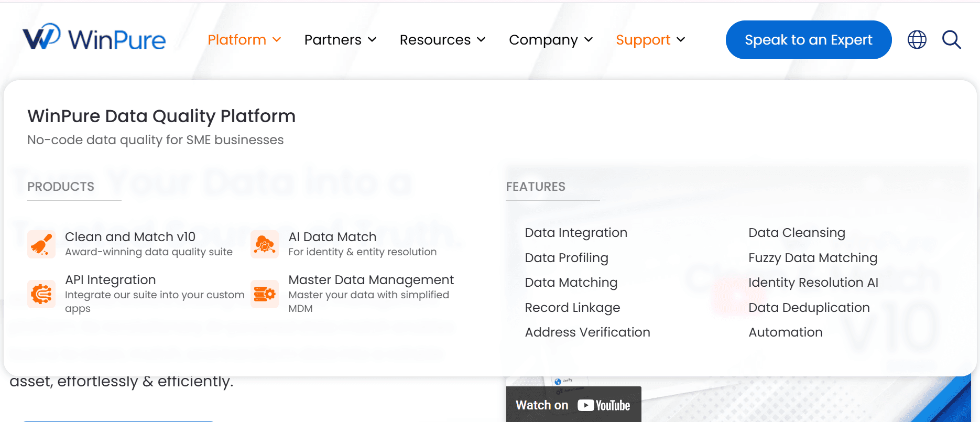Expand the Support dropdown chevron
The width and height of the screenshot is (980, 422).
click(681, 40)
